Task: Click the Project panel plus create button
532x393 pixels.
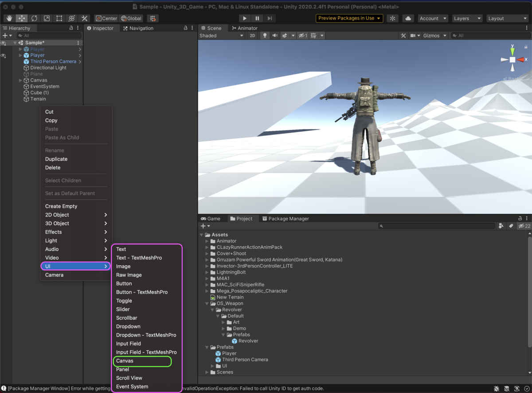Action: coord(205,226)
